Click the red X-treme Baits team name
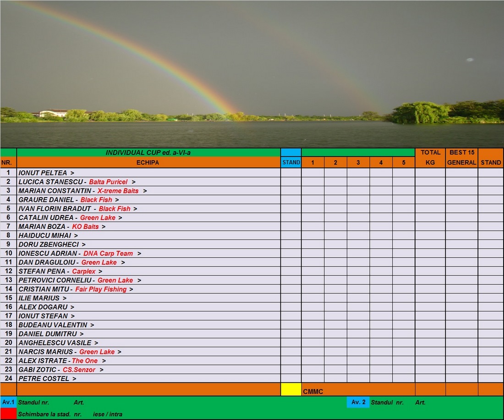The image size is (504, 420). coord(118,191)
